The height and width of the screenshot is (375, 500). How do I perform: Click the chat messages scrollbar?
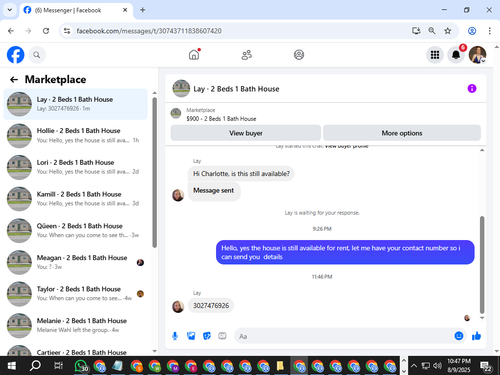[482, 265]
